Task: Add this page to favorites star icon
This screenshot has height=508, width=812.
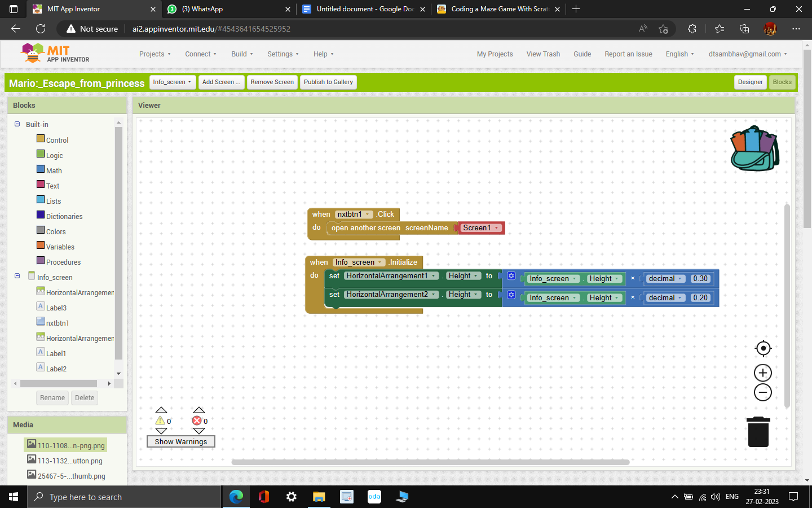Action: coord(663,29)
